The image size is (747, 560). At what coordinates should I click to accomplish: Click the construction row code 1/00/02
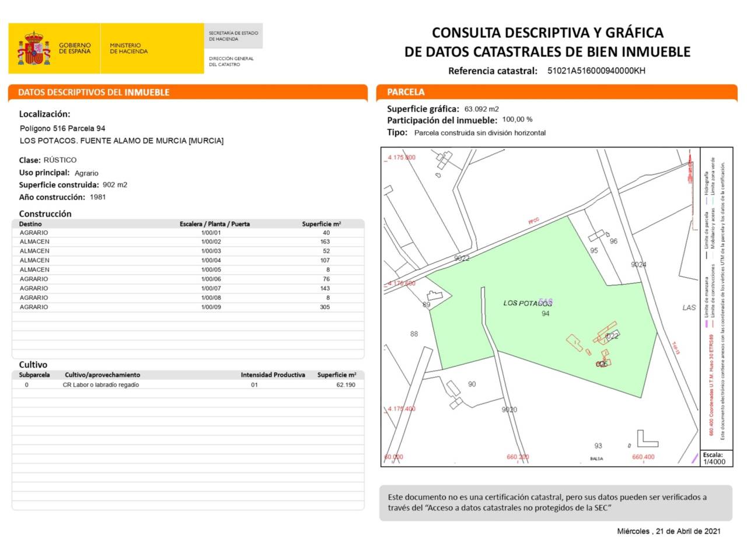pos(211,242)
